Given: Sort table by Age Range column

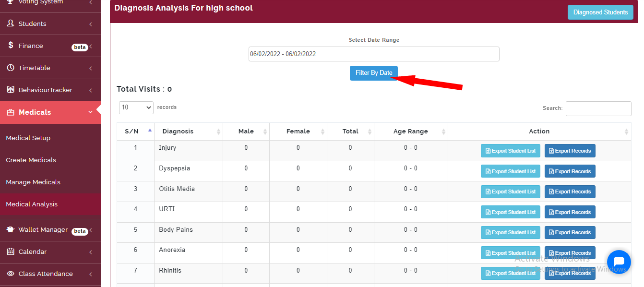Looking at the screenshot, I should pyautogui.click(x=411, y=132).
